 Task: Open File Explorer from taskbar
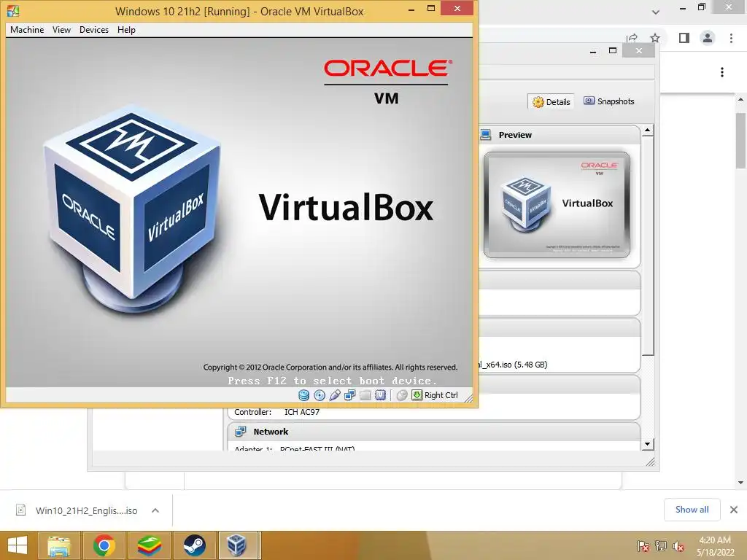coord(59,545)
